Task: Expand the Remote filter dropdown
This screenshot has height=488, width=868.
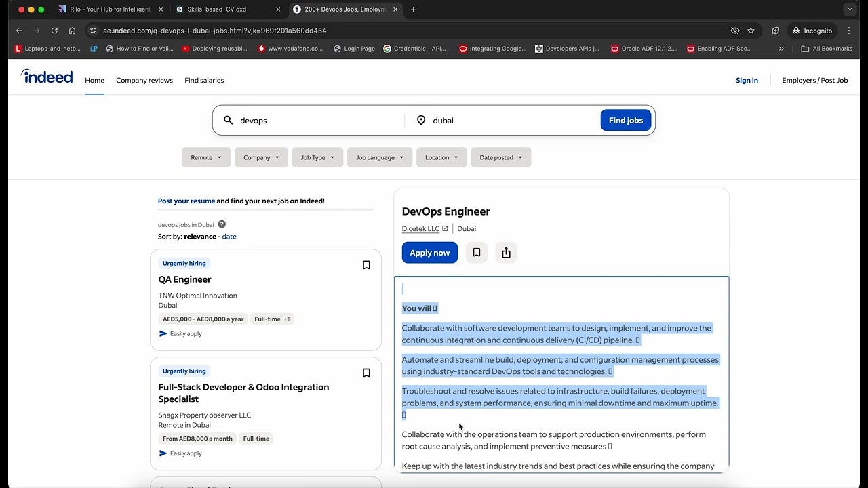Action: 206,157
